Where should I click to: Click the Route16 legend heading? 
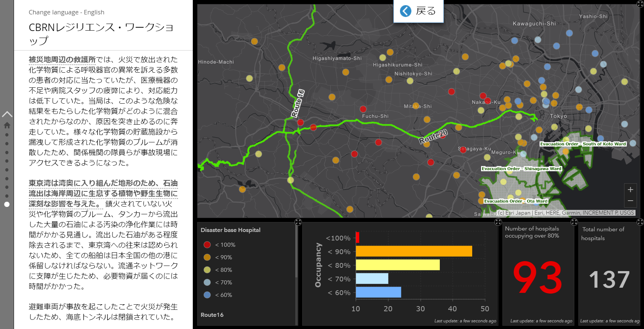point(212,315)
